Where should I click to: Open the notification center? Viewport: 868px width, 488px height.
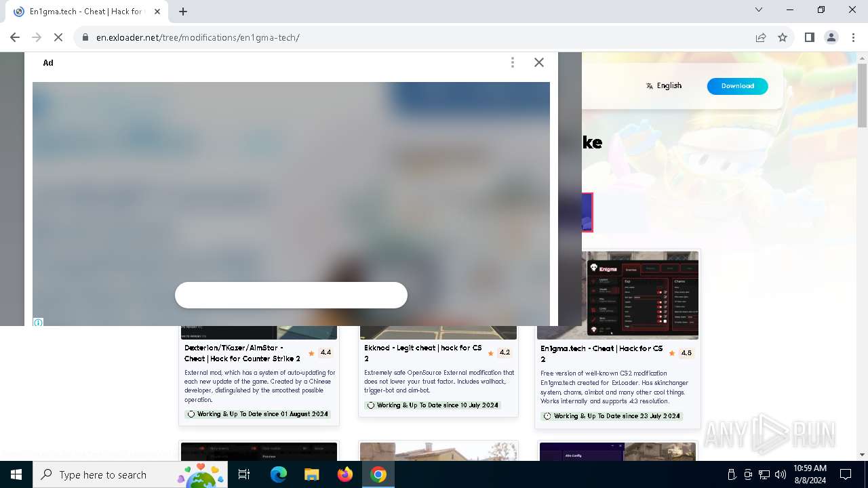pos(846,474)
